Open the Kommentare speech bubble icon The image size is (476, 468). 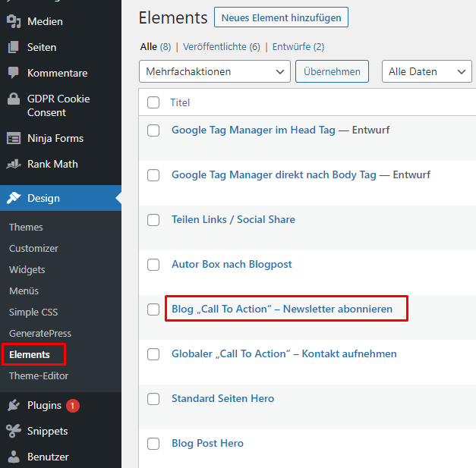pos(14,73)
